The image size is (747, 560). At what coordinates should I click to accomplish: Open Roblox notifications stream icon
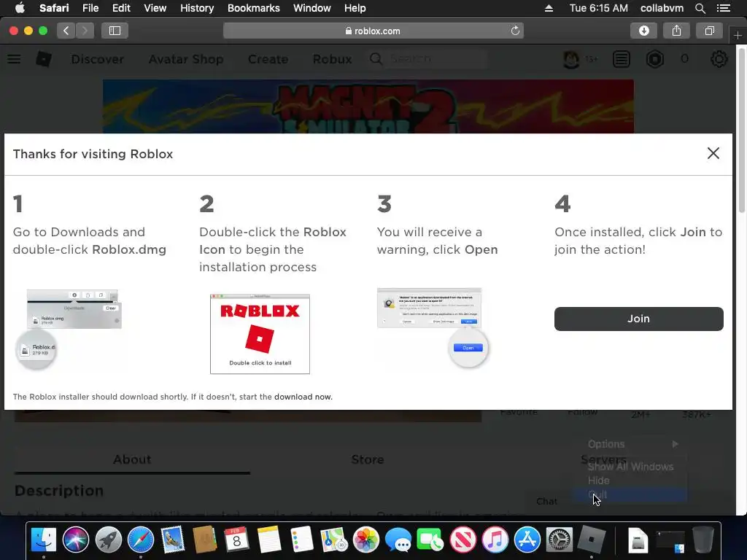[622, 60]
